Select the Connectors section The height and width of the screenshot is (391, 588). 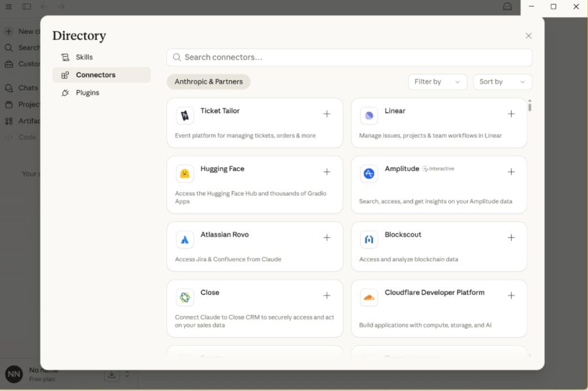102,75
